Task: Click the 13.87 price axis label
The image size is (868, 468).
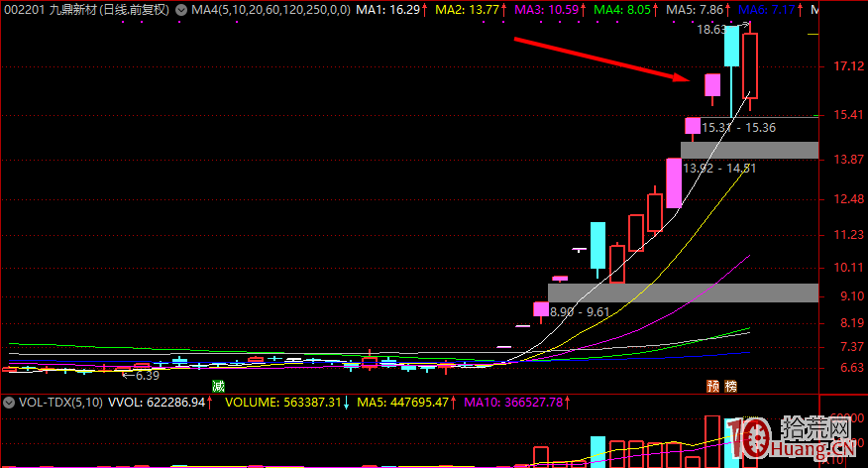Action: 848,160
